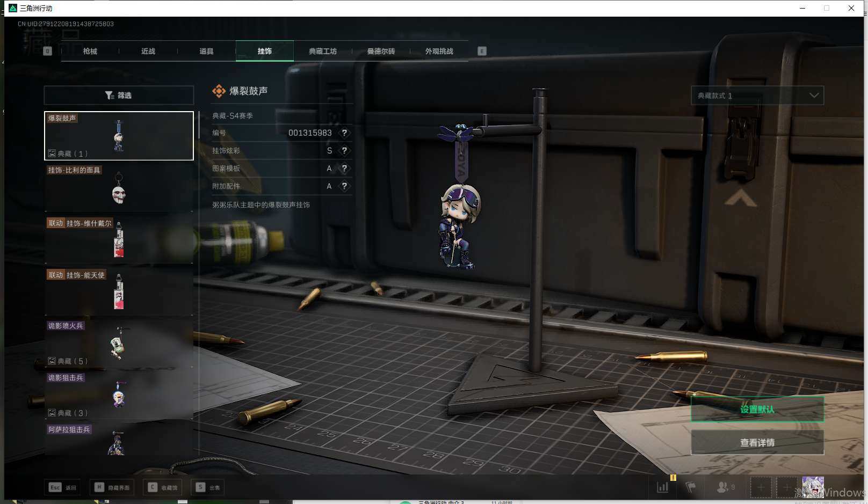Select the 道具 tab
Screen dimensions: 868x504
[206, 51]
